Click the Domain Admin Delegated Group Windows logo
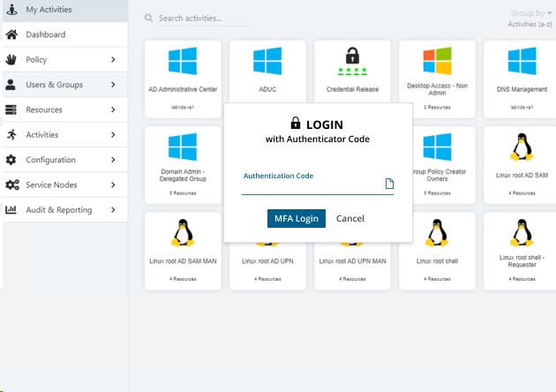The height and width of the screenshot is (392, 556). tap(183, 147)
